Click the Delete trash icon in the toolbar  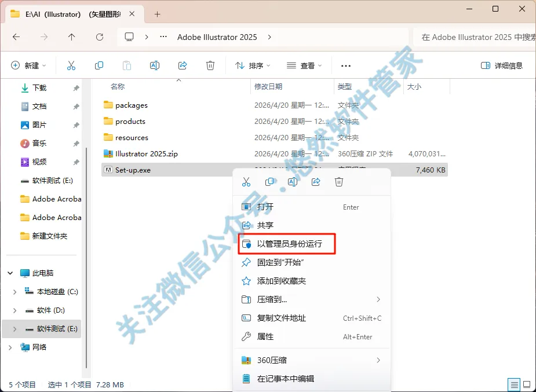pos(210,65)
